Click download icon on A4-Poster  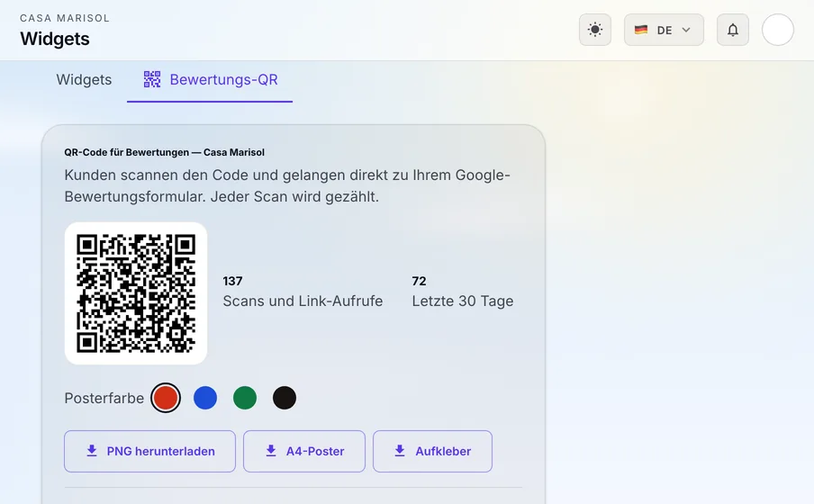coord(271,451)
